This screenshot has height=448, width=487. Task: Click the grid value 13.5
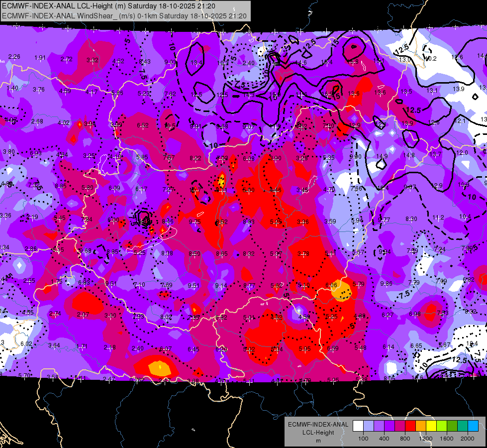coord(406,91)
